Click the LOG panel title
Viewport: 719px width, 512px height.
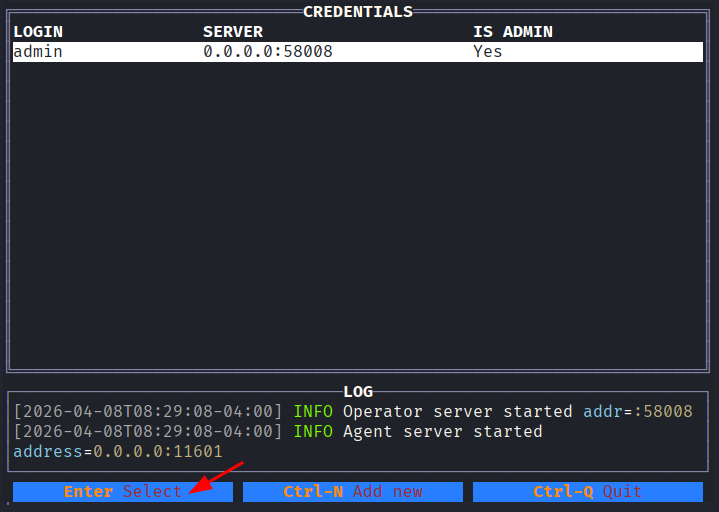coord(358,391)
